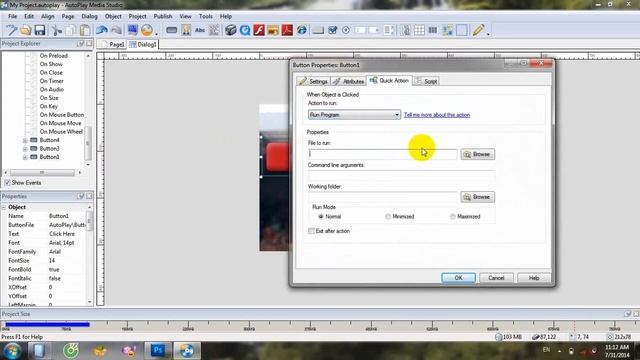
Task: Click the Windows Start button
Action: click(12, 351)
